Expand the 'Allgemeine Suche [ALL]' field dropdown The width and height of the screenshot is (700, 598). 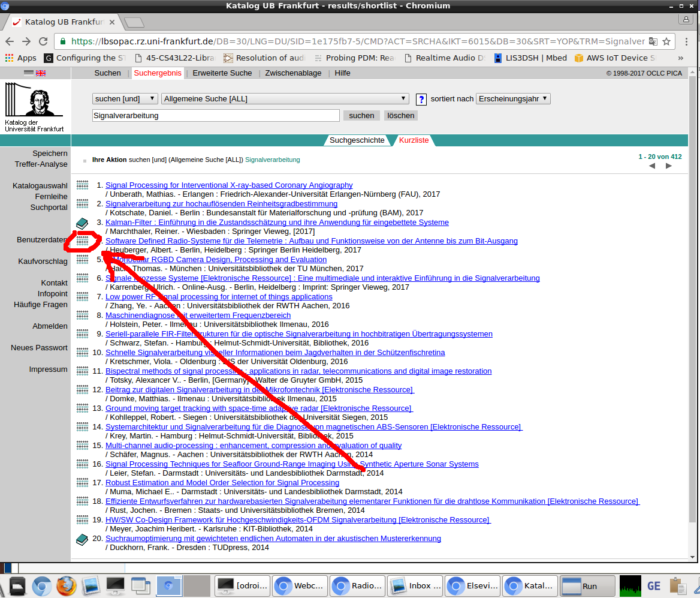(x=285, y=99)
